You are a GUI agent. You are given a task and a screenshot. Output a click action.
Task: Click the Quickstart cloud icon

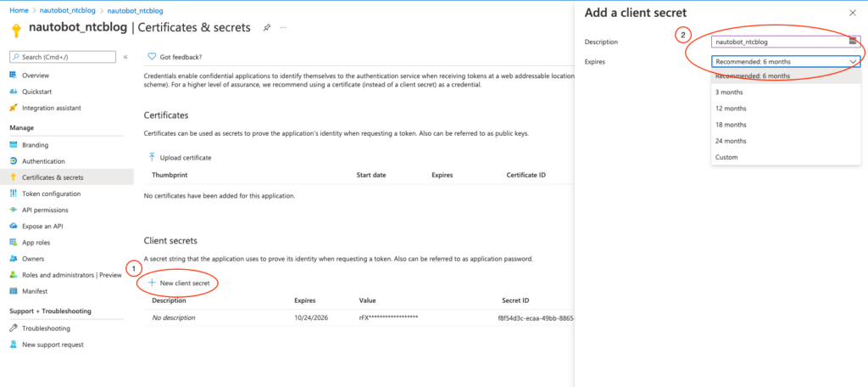pos(14,92)
